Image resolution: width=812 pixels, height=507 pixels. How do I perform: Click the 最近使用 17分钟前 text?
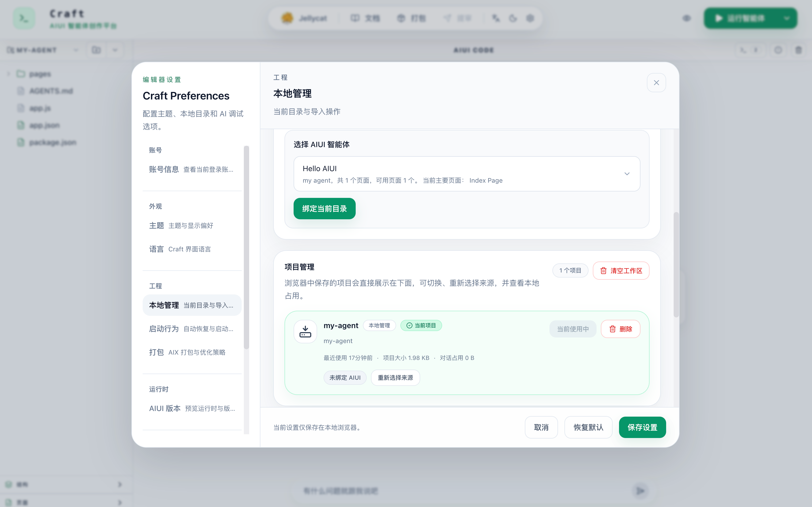[348, 358]
